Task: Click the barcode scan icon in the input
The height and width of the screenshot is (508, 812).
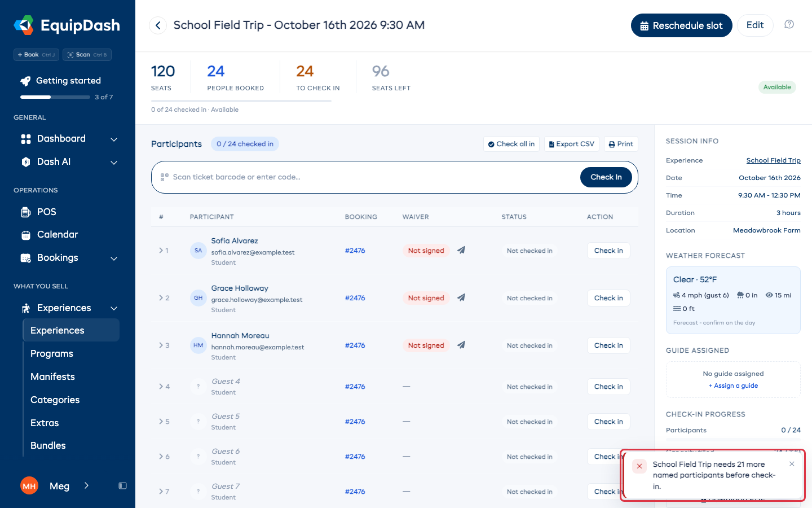Action: click(x=165, y=177)
